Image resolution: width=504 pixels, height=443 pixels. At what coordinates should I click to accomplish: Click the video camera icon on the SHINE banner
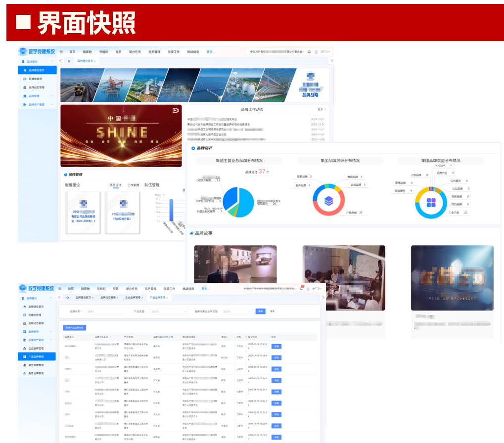click(175, 111)
